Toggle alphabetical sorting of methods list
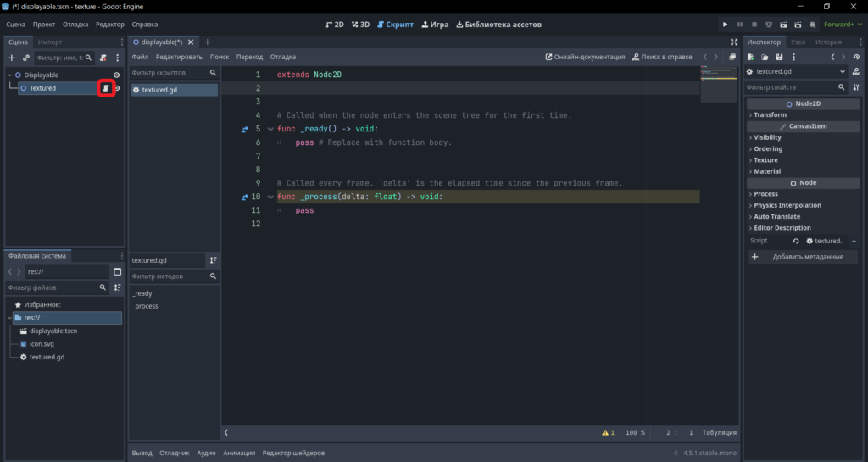Viewport: 868px width, 462px height. tap(213, 260)
